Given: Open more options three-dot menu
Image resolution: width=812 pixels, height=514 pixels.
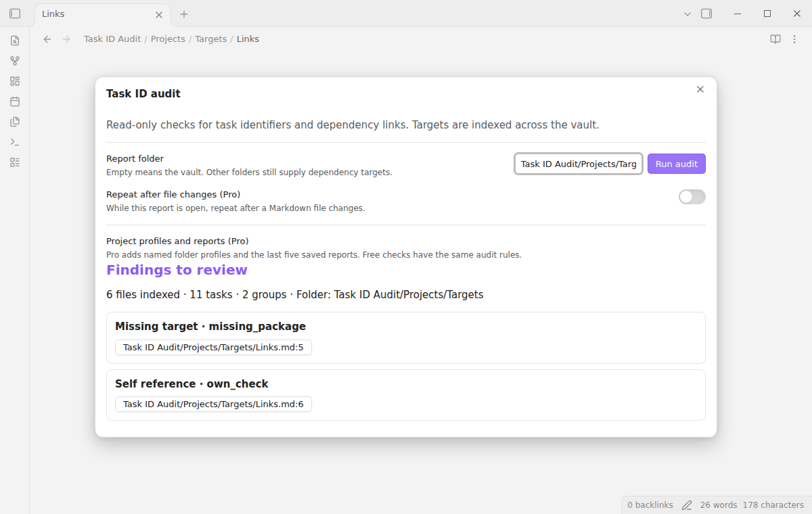Looking at the screenshot, I should coord(794,39).
